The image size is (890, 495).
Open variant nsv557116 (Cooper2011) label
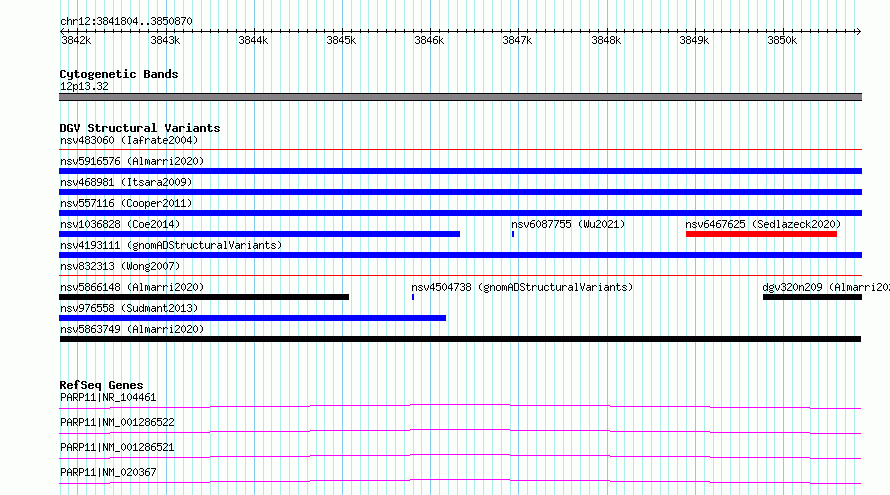(126, 203)
